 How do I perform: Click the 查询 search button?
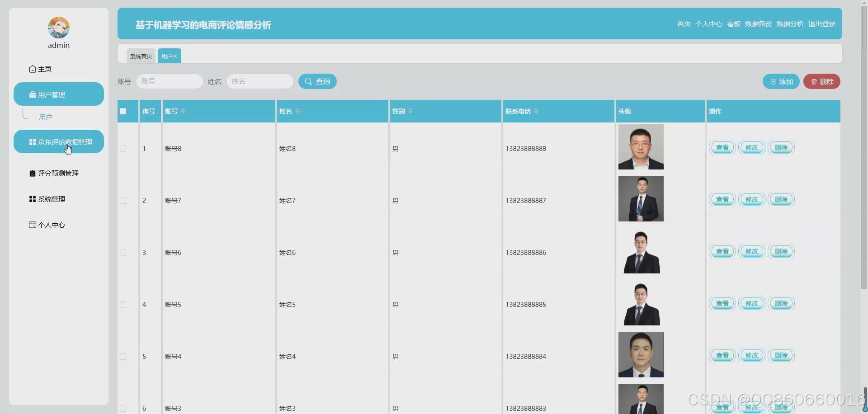coord(317,81)
